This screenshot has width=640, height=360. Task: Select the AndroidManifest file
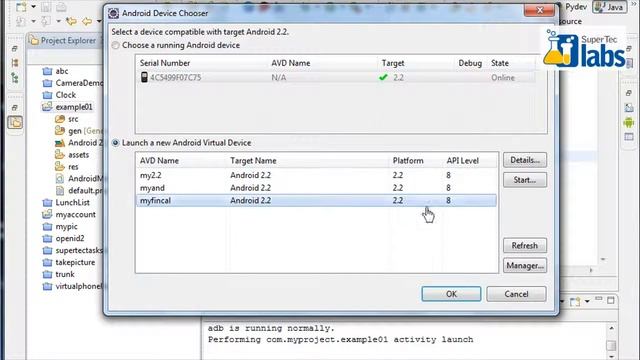pos(79,179)
